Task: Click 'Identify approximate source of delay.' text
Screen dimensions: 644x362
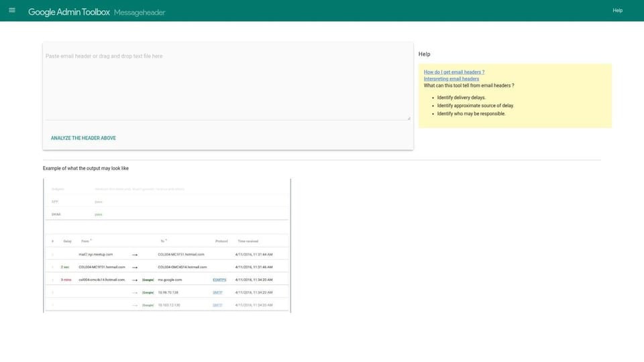Action: [475, 105]
